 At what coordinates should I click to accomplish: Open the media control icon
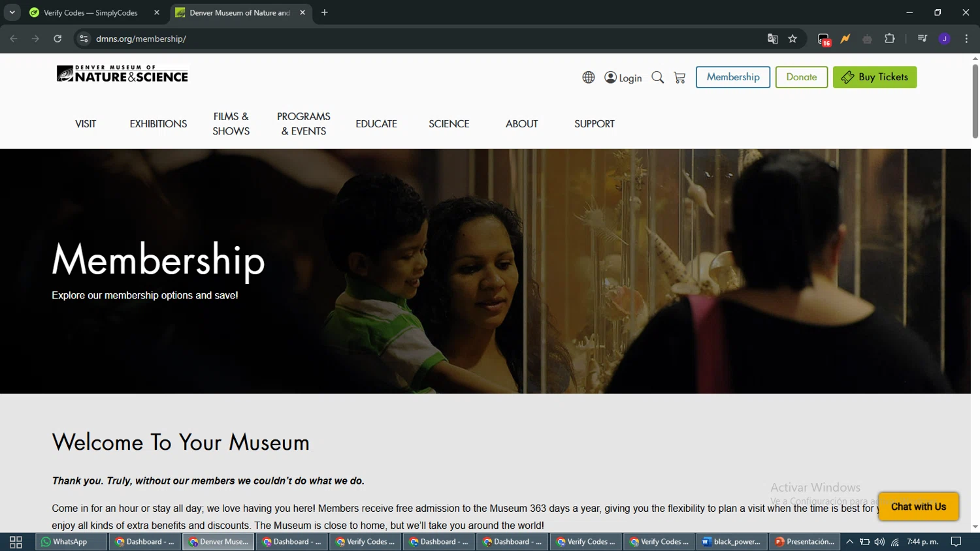point(923,39)
